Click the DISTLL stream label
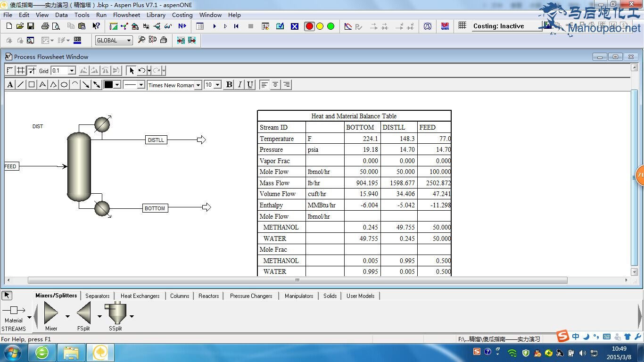This screenshot has width=644, height=362. [x=156, y=140]
